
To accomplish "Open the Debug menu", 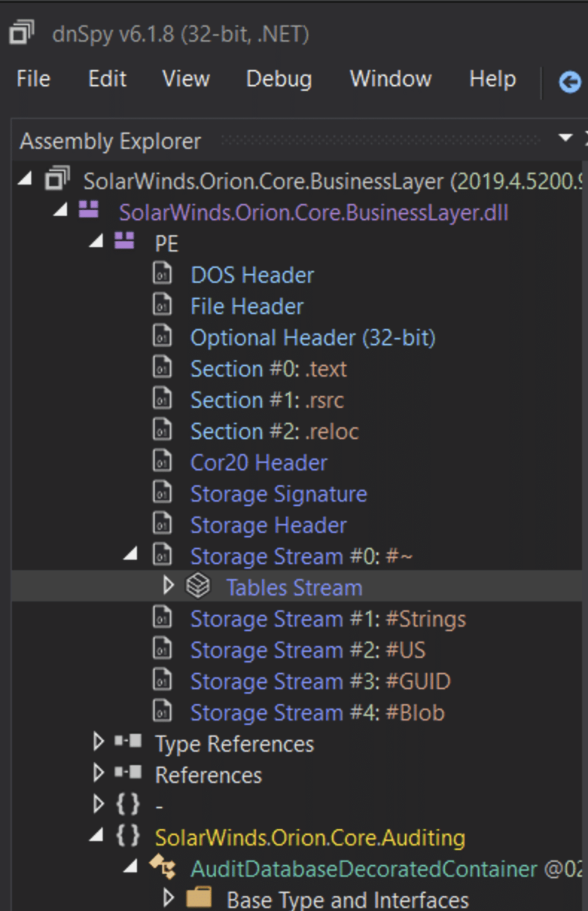I will click(x=279, y=79).
